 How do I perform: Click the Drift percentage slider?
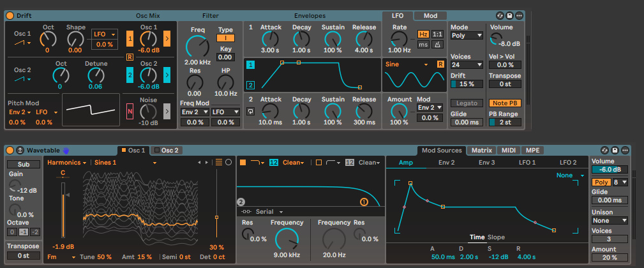[467, 84]
